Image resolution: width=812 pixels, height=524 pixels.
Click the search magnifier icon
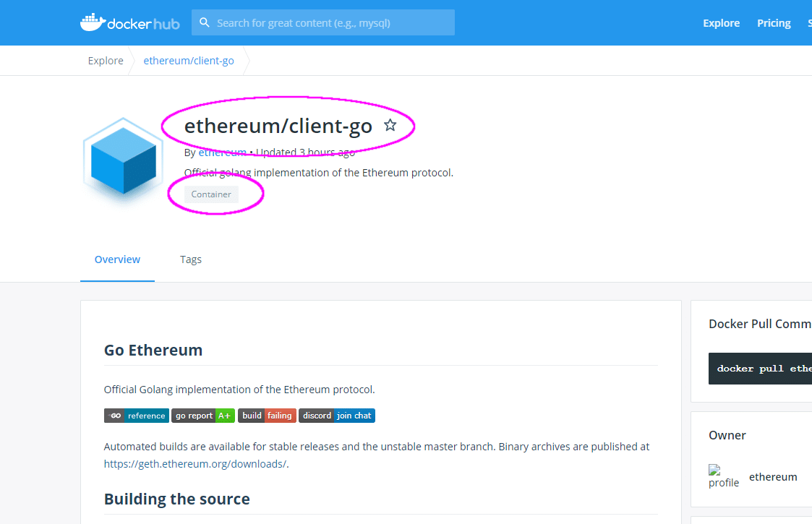[x=205, y=22]
